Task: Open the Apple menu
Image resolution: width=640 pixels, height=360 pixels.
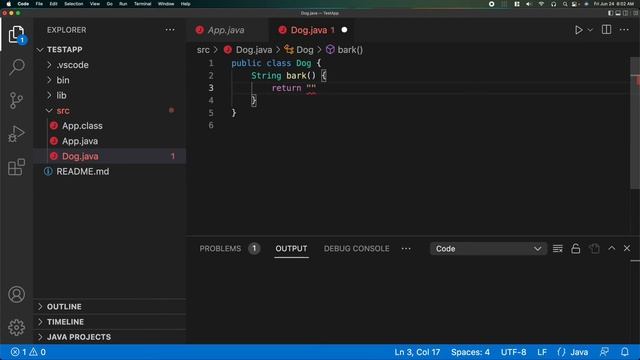Action: tap(8, 4)
